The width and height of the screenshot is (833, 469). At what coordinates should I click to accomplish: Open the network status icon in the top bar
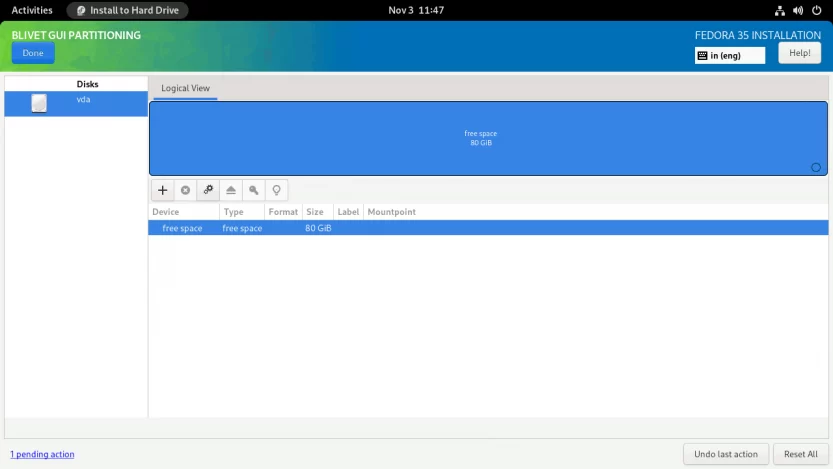(x=779, y=10)
